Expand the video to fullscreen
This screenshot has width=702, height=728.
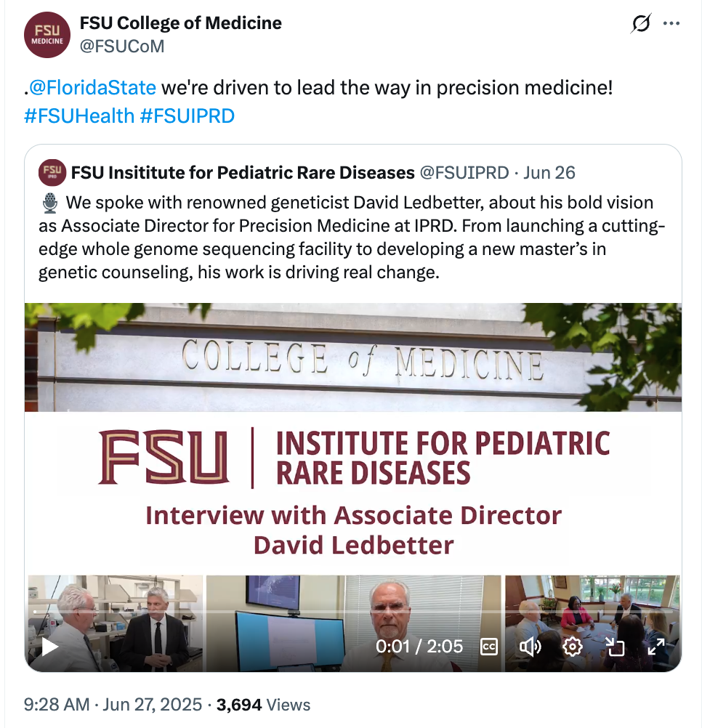pos(656,646)
